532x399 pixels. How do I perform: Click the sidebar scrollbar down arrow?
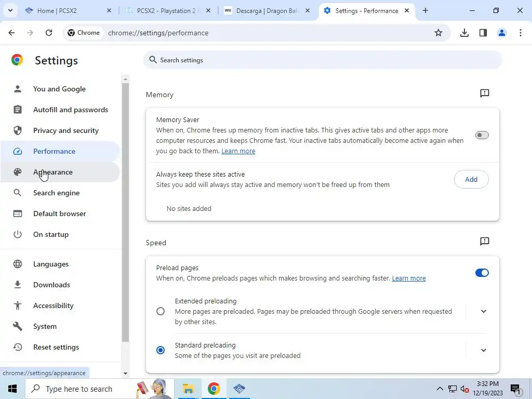125,373
